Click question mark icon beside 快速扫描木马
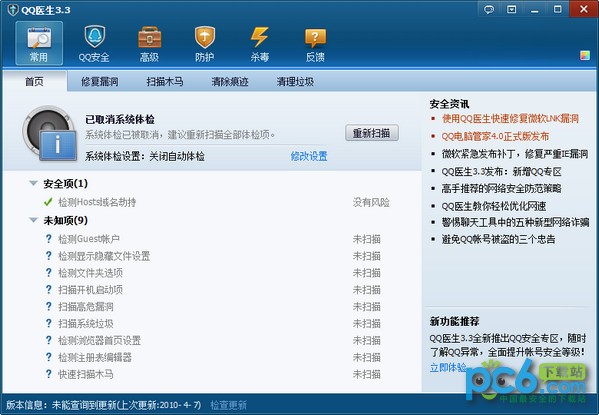This screenshot has width=599, height=415. (49, 374)
